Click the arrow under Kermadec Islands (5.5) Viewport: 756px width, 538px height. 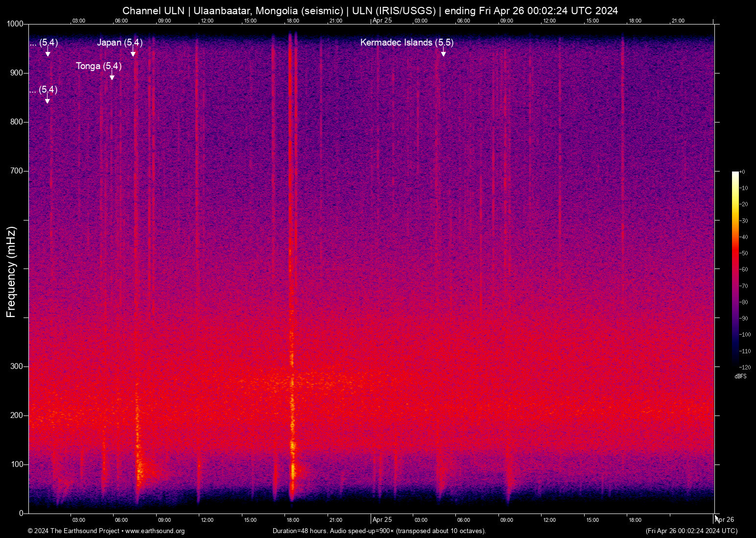443,53
